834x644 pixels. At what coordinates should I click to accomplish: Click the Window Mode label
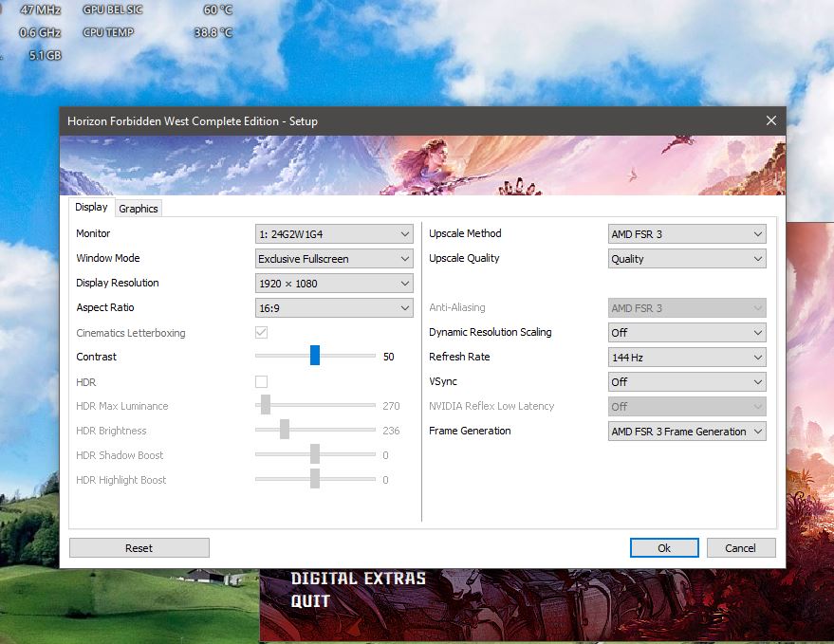(108, 258)
